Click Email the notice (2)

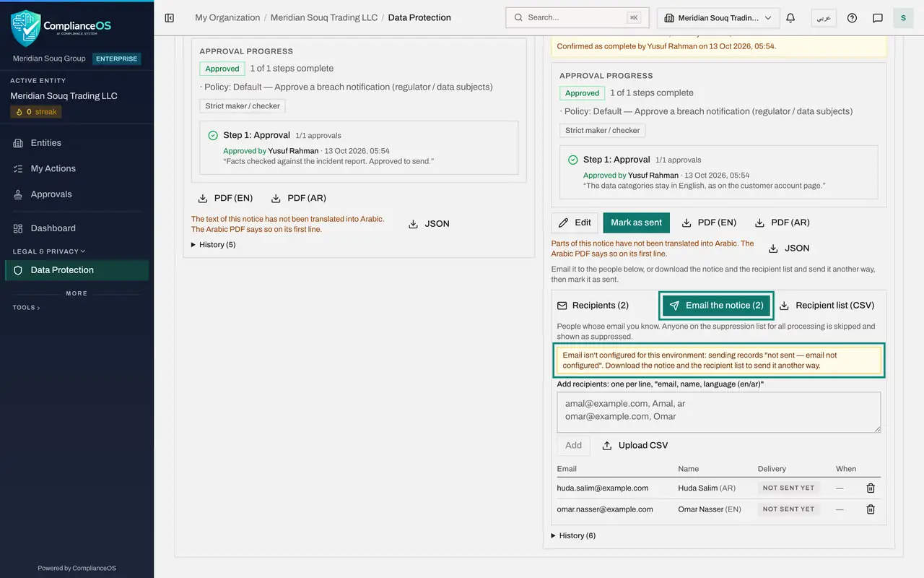[716, 306]
